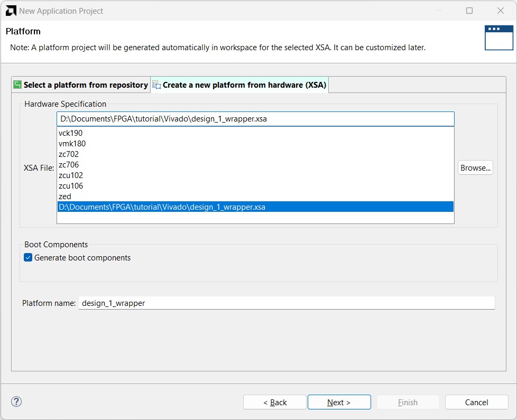Choose vck190 from the XSA list

(255, 133)
